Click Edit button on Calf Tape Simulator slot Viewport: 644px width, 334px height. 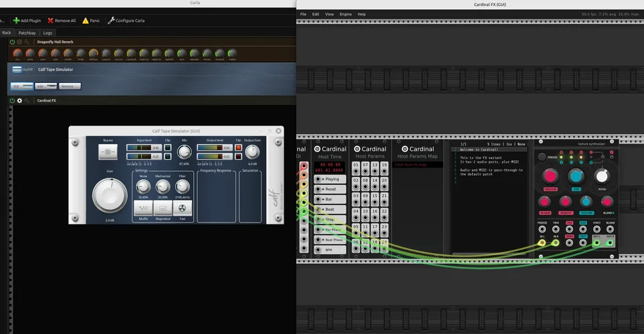click(x=45, y=86)
